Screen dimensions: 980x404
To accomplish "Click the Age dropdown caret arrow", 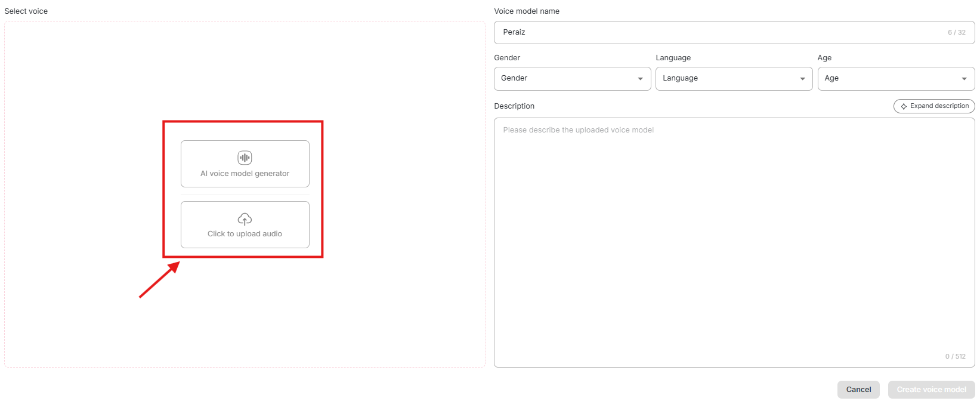I will pos(964,79).
